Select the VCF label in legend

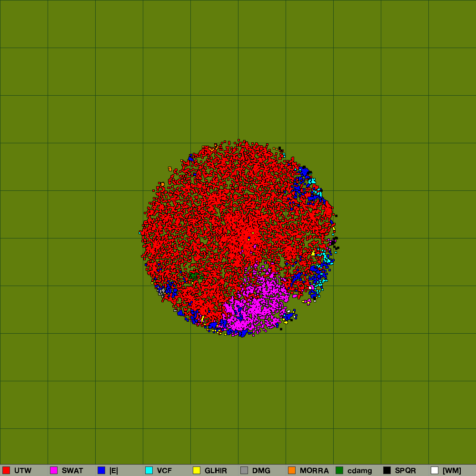coord(164,471)
